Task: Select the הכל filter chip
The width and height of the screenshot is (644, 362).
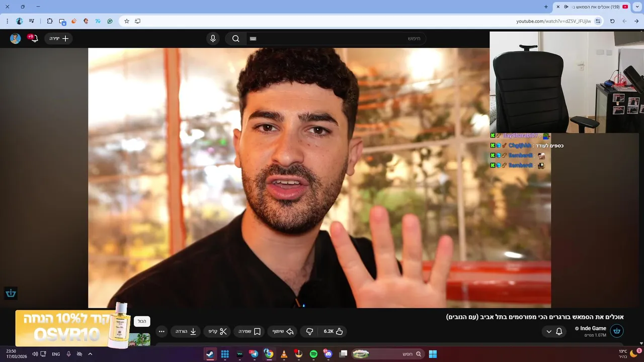Action: click(142, 321)
